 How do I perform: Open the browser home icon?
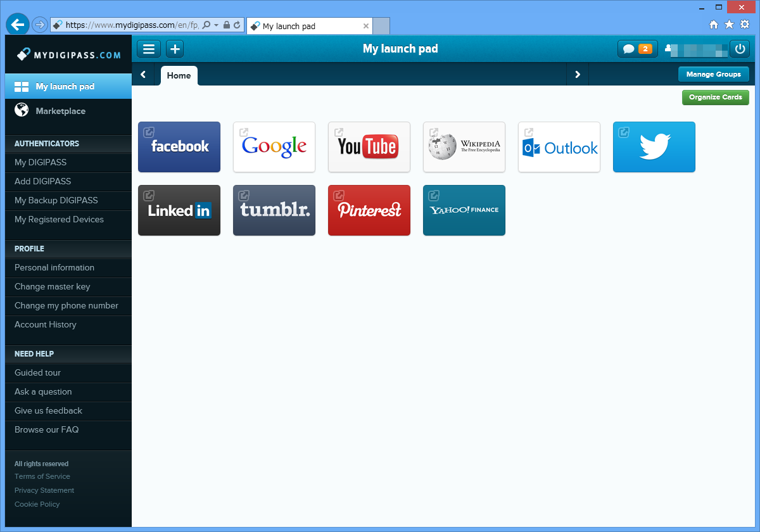[714, 25]
